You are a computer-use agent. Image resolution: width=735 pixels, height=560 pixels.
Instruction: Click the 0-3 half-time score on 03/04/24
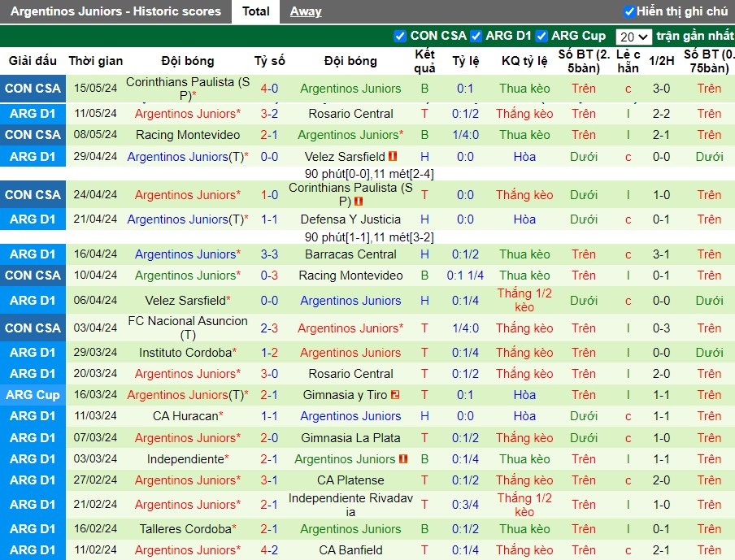[x=661, y=328]
